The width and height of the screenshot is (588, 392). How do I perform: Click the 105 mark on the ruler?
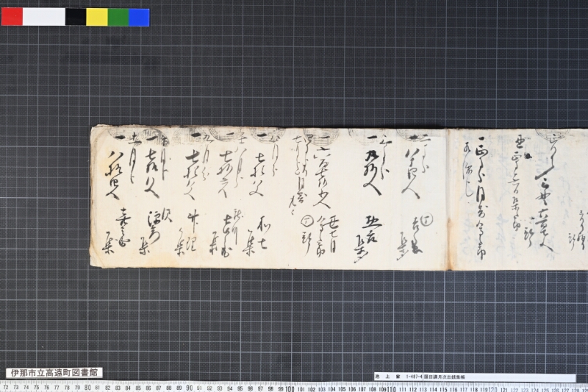[342, 389]
